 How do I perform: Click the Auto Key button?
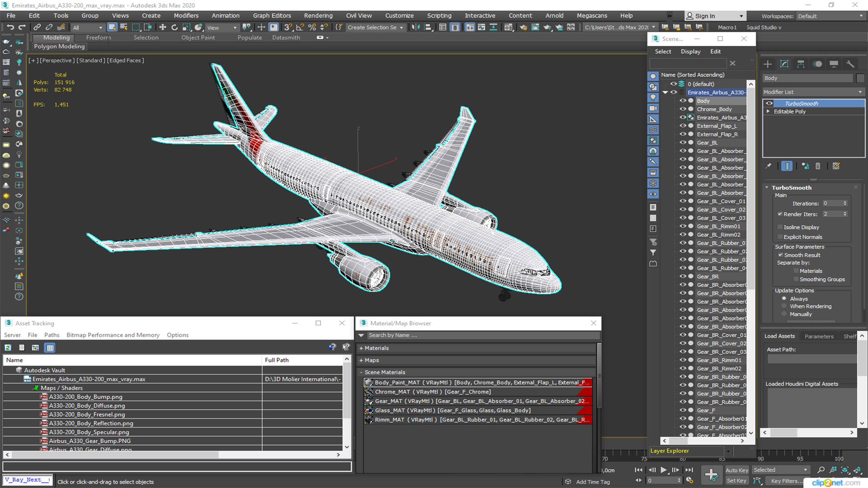pyautogui.click(x=737, y=470)
